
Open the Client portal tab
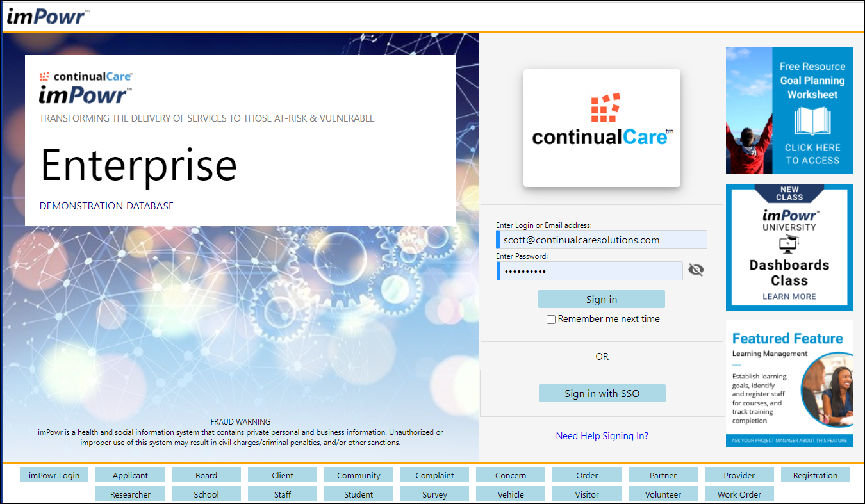283,475
